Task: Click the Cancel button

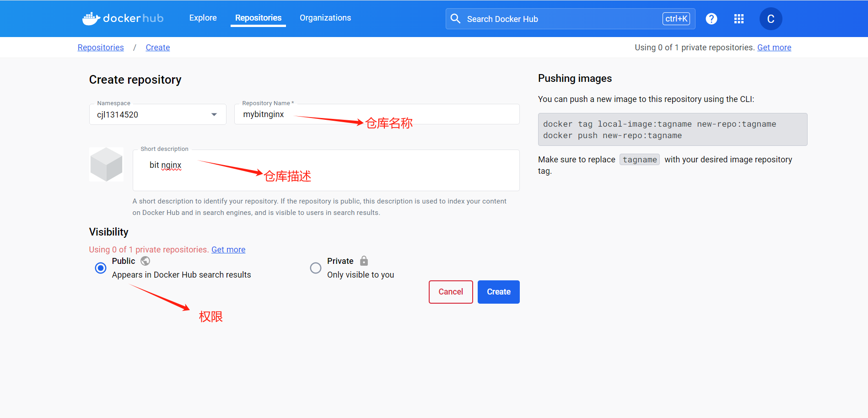Action: tap(451, 292)
